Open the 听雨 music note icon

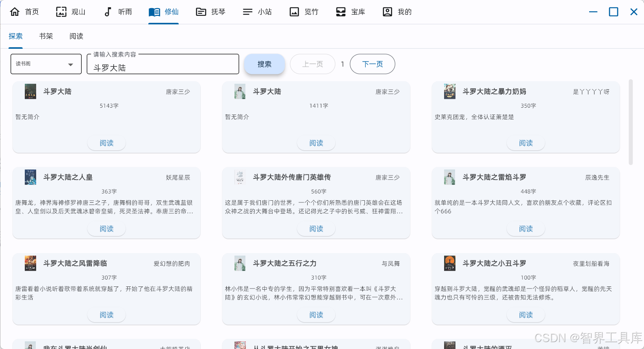pos(108,12)
